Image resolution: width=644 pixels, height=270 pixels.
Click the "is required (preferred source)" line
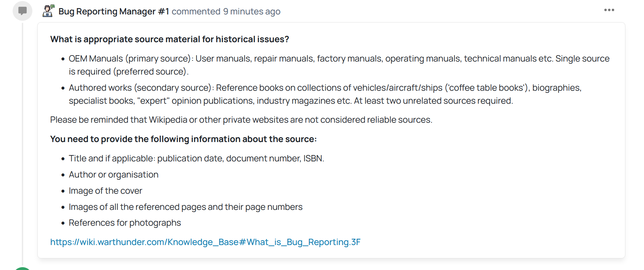129,72
